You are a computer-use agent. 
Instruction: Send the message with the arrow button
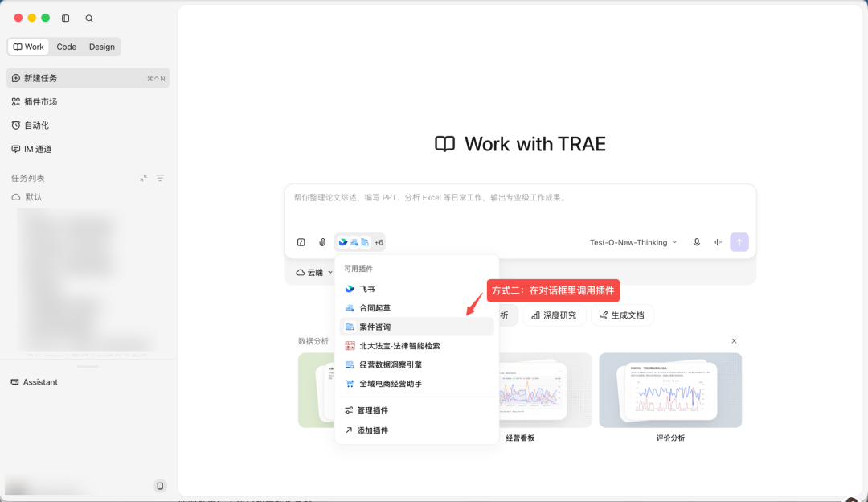[739, 242]
